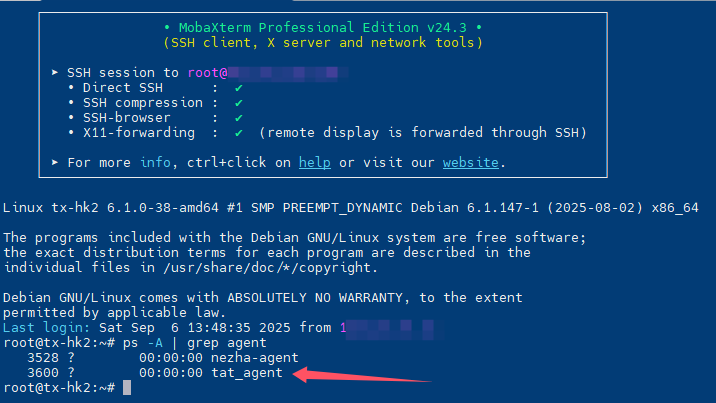Open the website link in banner
Image resolution: width=716 pixels, height=403 pixels.
click(470, 162)
